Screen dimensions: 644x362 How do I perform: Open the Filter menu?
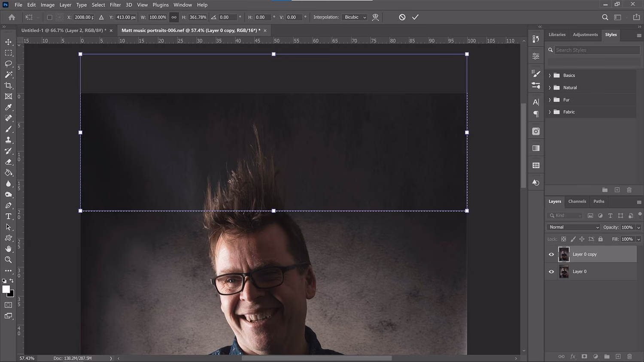(115, 5)
